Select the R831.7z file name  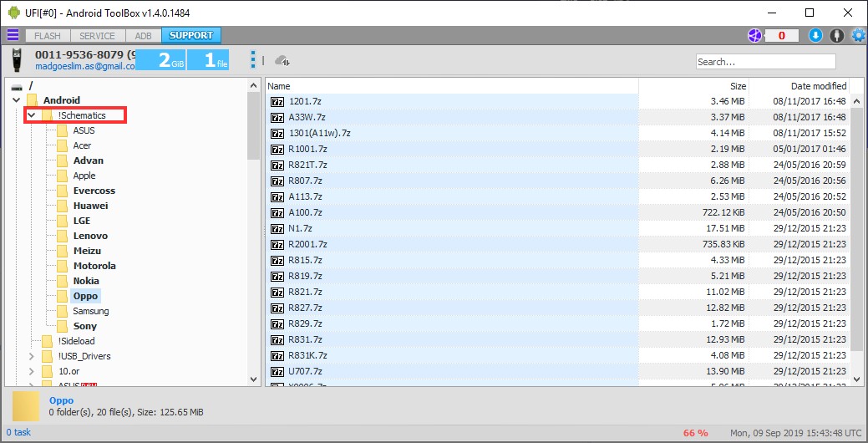(x=305, y=339)
